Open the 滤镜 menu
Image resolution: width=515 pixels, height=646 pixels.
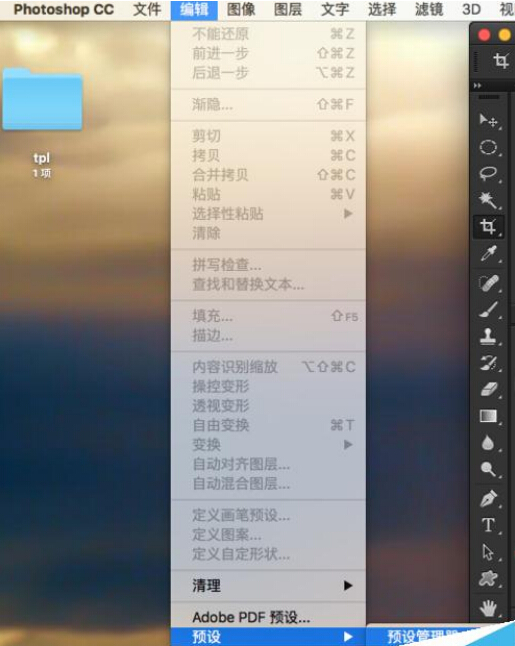[x=429, y=9]
